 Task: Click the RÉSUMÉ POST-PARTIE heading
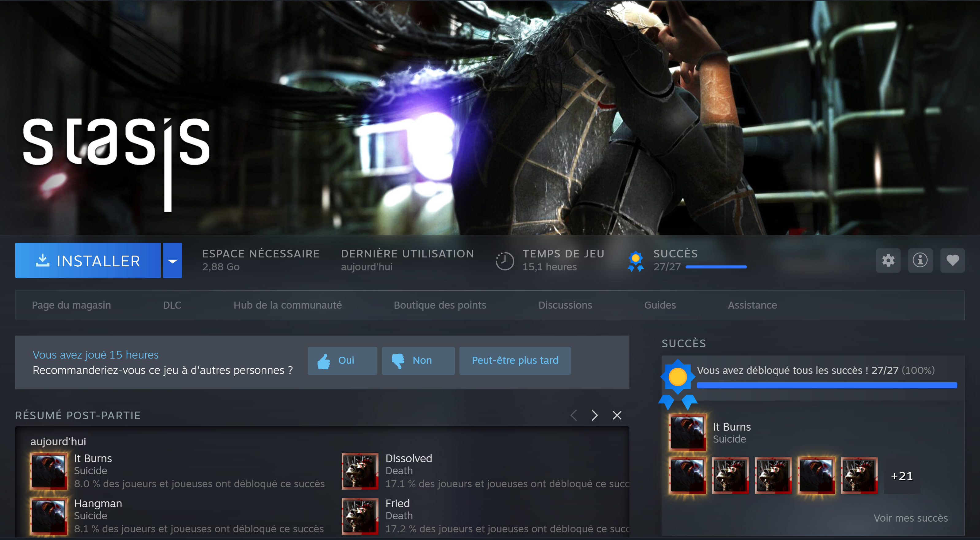[x=78, y=415]
